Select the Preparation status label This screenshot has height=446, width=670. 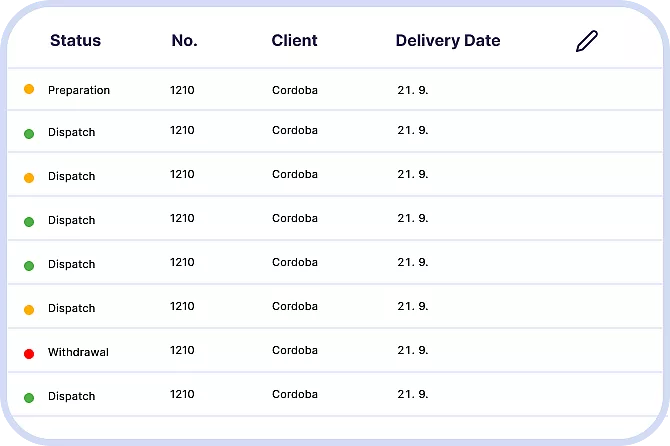[79, 90]
